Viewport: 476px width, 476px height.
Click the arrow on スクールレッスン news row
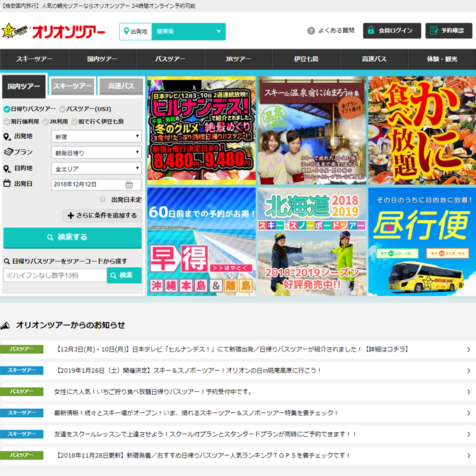[x=468, y=434]
